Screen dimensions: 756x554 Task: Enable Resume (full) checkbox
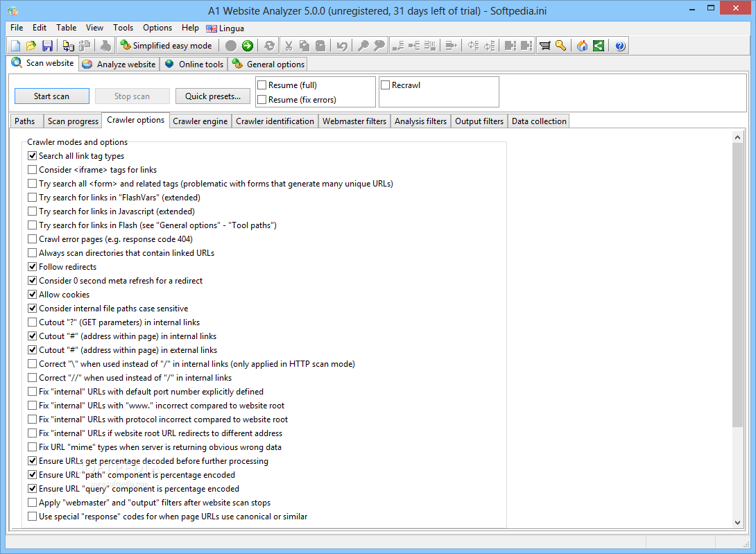coord(262,85)
